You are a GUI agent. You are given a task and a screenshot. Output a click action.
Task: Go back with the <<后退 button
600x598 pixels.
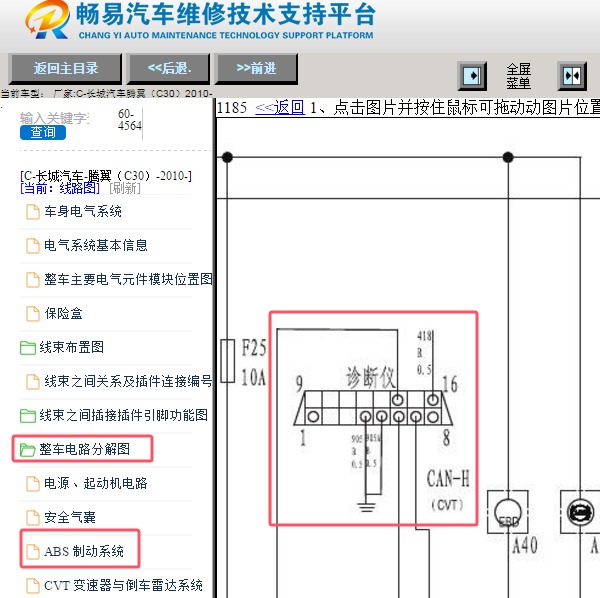click(169, 69)
